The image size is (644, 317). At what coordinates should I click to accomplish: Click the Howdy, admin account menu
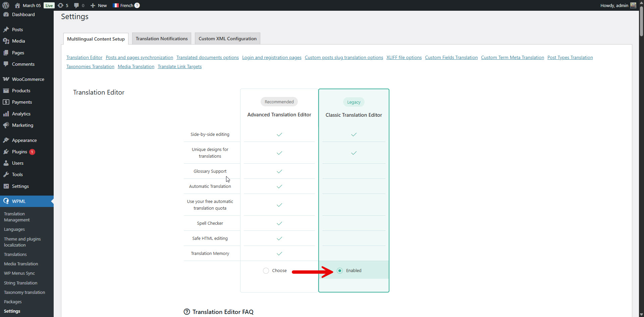(618, 5)
